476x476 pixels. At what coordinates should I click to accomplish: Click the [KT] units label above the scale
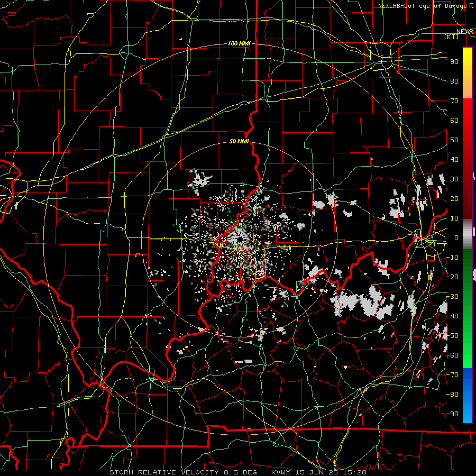pyautogui.click(x=452, y=36)
